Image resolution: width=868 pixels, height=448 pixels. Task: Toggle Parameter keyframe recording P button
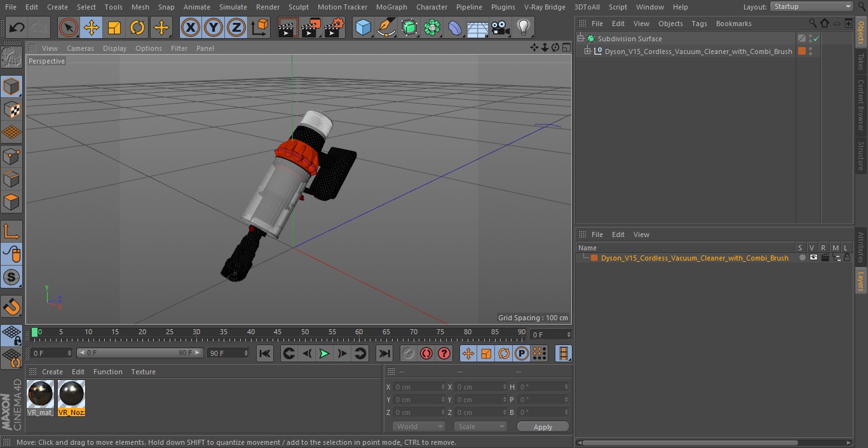(x=522, y=353)
